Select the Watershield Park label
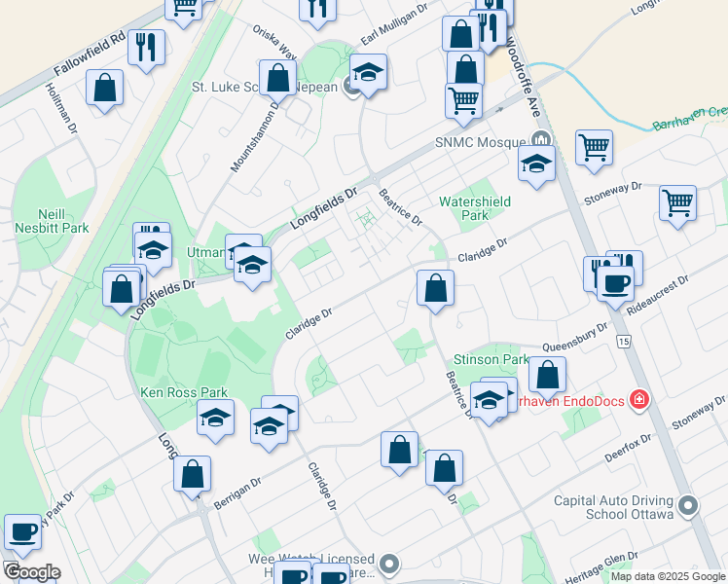Viewport: 728px width, 584px height. click(475, 208)
